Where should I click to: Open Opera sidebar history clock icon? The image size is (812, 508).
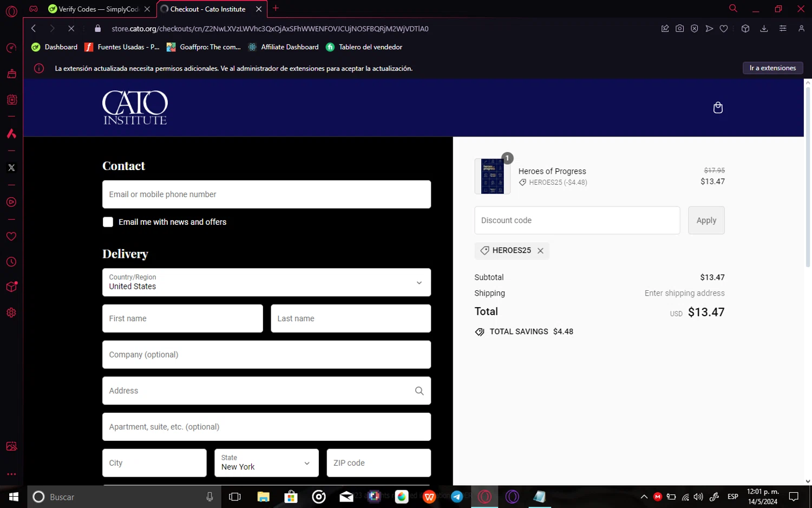point(11,262)
